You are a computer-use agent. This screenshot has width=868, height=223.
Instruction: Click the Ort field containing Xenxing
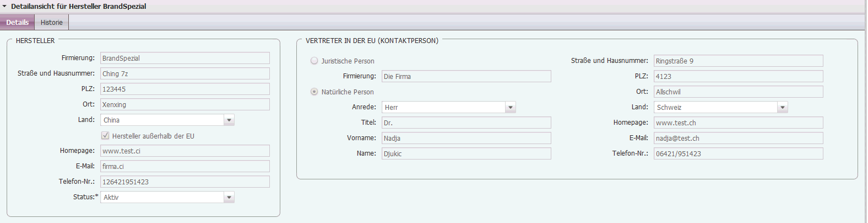tap(185, 104)
